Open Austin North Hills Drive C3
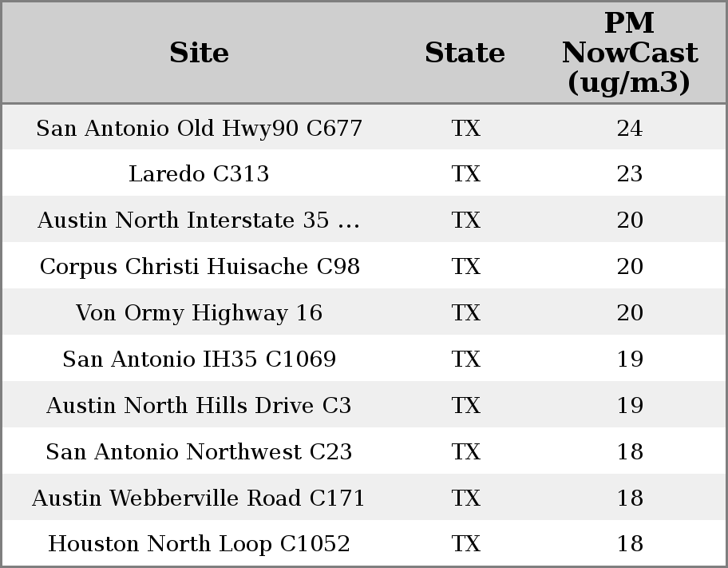The height and width of the screenshot is (568, 728). pyautogui.click(x=199, y=406)
